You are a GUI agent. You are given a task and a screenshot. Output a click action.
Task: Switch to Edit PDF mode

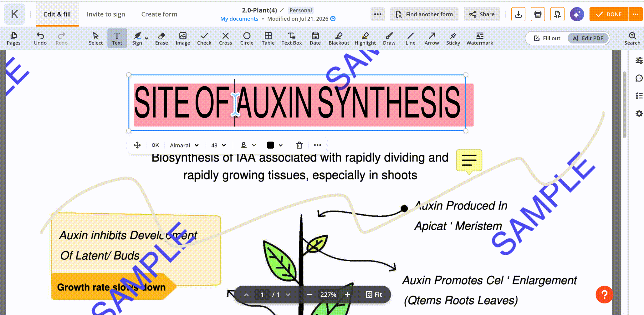coord(588,38)
